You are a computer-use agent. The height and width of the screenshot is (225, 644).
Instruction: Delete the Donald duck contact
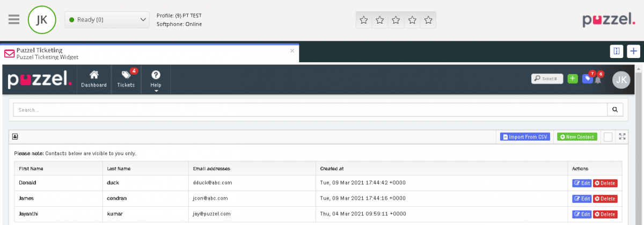click(605, 183)
